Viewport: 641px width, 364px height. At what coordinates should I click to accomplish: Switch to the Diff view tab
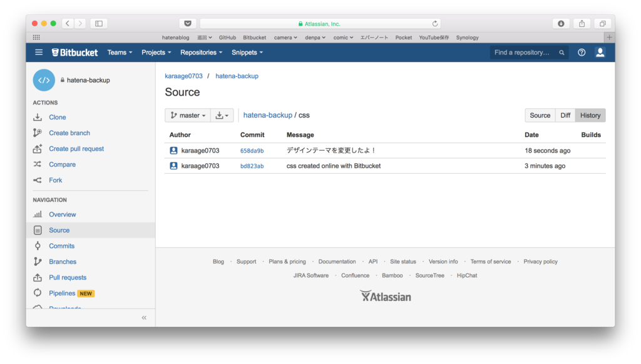click(x=565, y=115)
